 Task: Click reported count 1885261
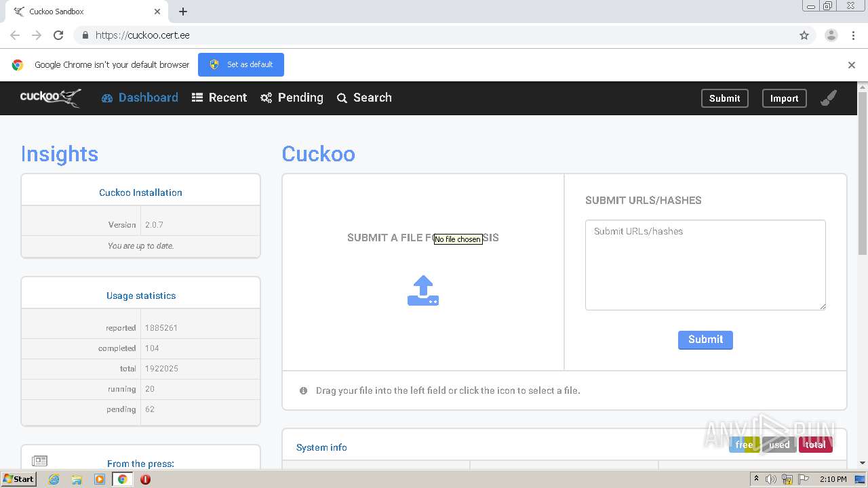pos(161,328)
